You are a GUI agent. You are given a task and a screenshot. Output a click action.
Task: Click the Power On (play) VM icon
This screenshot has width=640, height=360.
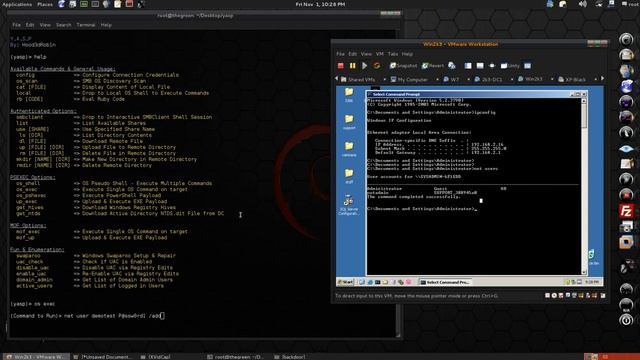(364, 66)
